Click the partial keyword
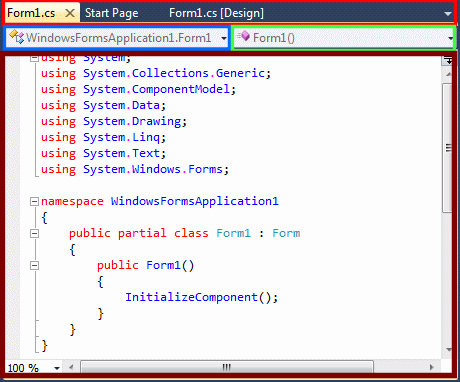The width and height of the screenshot is (460, 382). pyautogui.click(x=142, y=233)
